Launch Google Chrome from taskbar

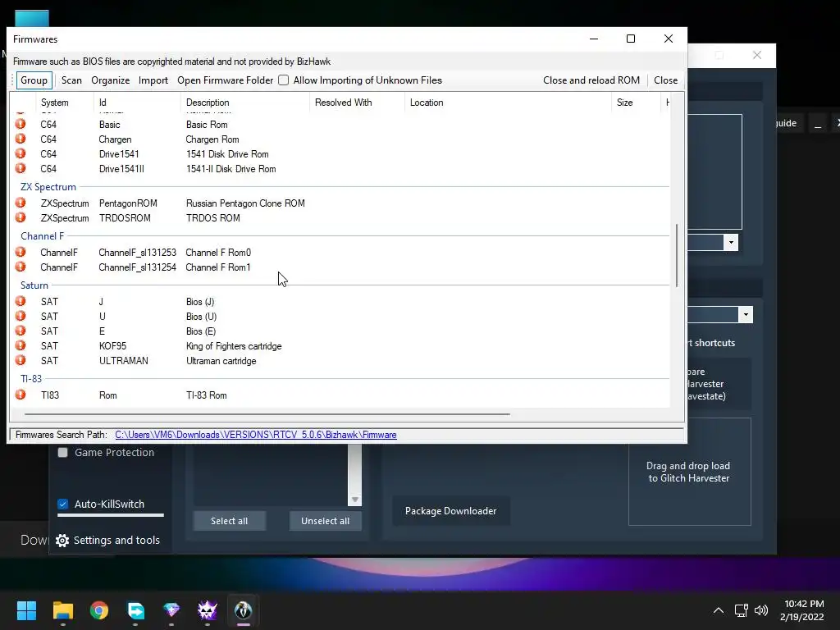click(99, 610)
